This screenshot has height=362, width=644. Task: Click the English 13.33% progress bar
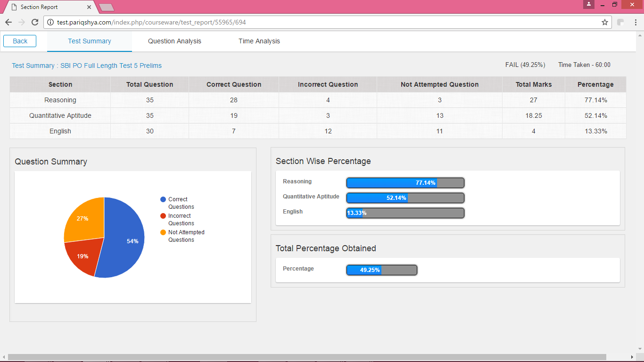click(405, 213)
